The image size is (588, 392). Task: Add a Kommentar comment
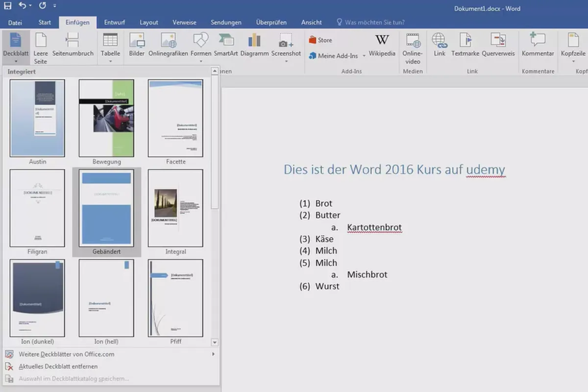tap(538, 44)
